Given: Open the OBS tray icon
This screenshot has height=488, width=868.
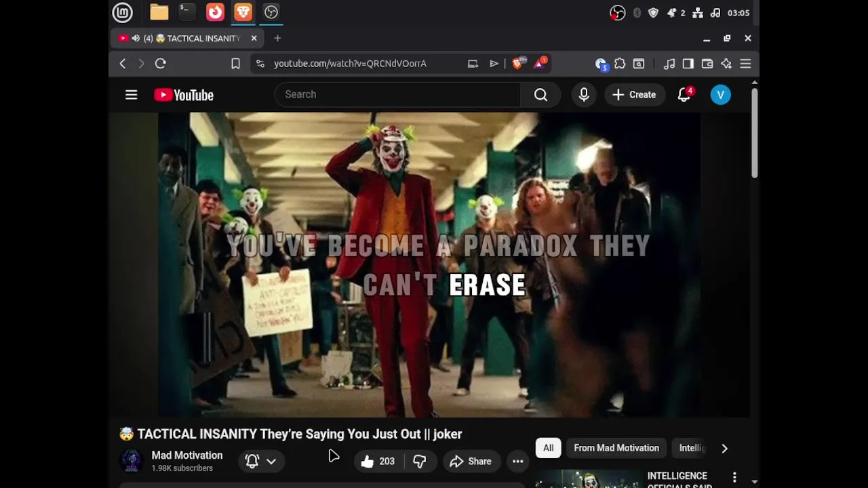Looking at the screenshot, I should click(617, 13).
